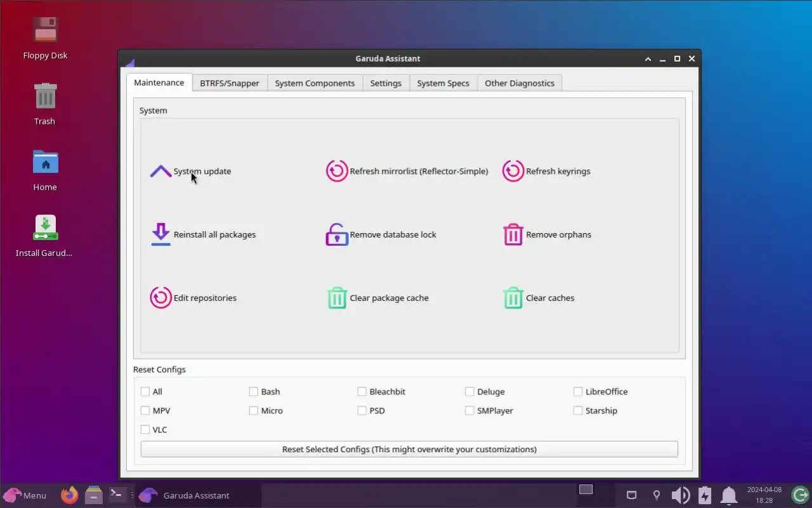812x508 pixels.
Task: Enable the Bash config checkbox
Action: pyautogui.click(x=254, y=392)
